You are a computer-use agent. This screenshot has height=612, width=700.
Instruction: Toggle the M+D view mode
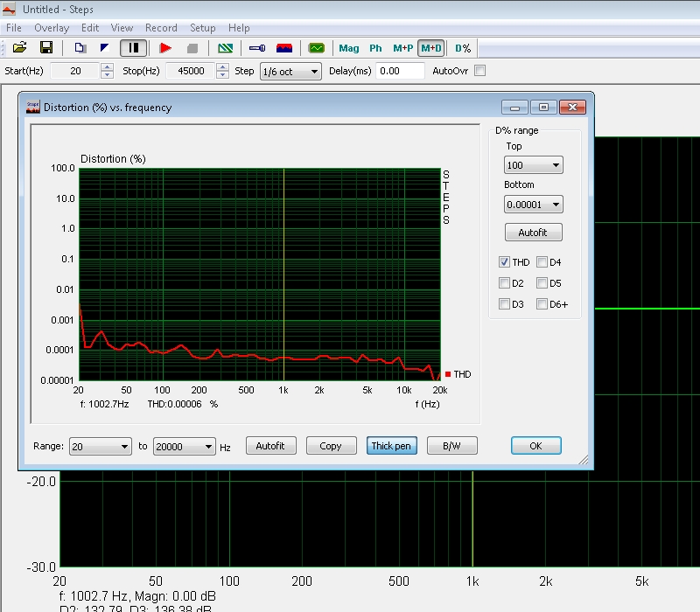(x=431, y=48)
